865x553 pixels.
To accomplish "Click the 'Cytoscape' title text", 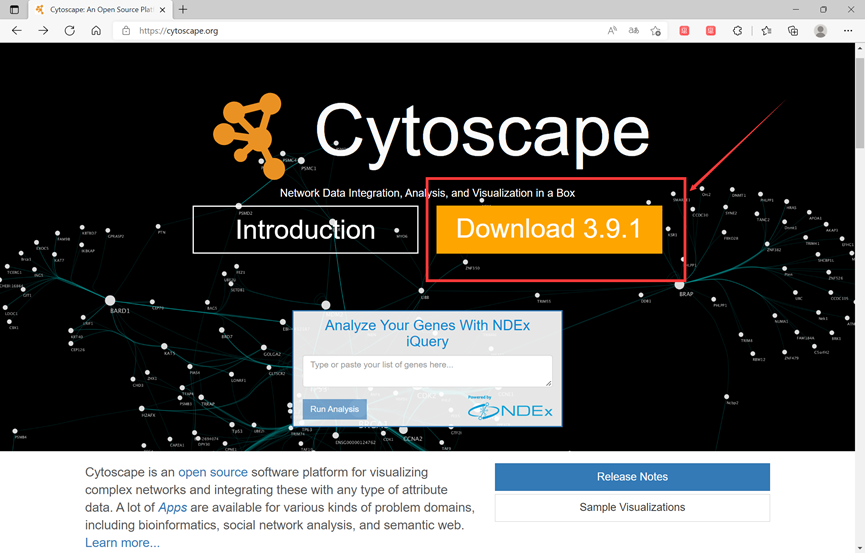I will coord(482,134).
